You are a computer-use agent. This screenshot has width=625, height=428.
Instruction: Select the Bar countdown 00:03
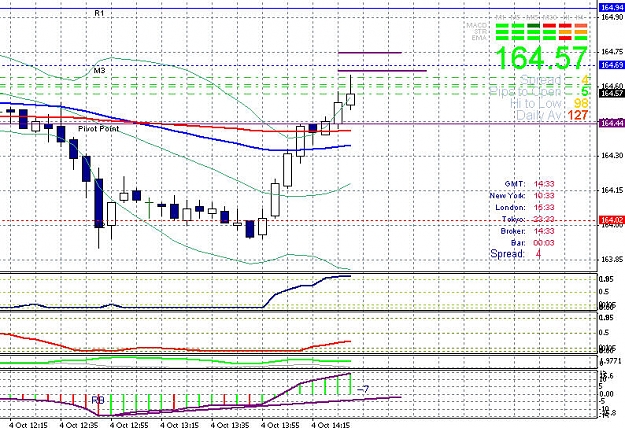pyautogui.click(x=544, y=243)
